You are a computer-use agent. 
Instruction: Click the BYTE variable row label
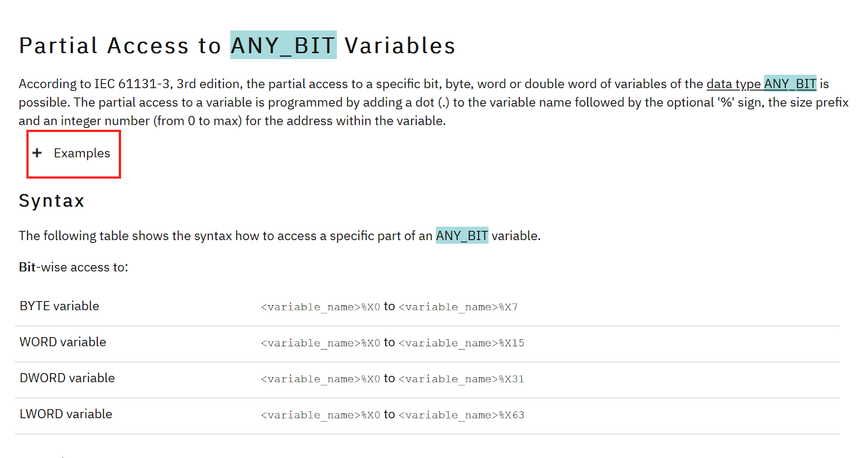tap(60, 306)
